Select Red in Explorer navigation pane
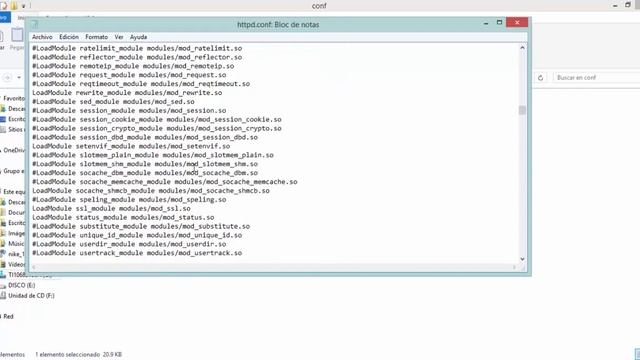The width and height of the screenshot is (640, 360). tap(9, 316)
